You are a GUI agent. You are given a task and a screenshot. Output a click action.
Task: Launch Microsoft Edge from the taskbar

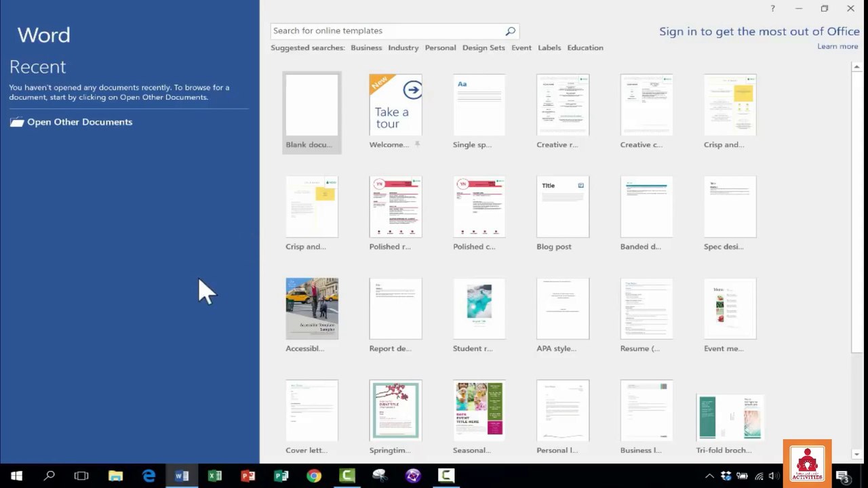coord(149,476)
